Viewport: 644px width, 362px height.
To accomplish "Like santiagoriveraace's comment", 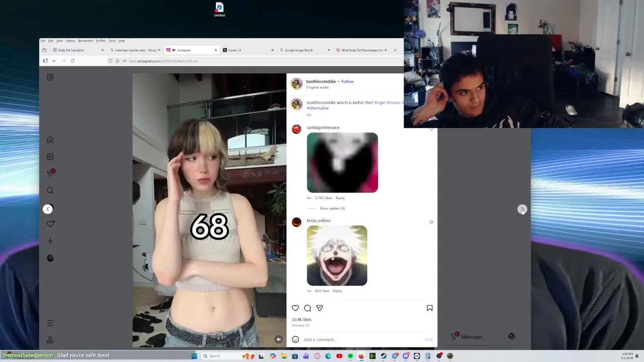I will point(431,129).
